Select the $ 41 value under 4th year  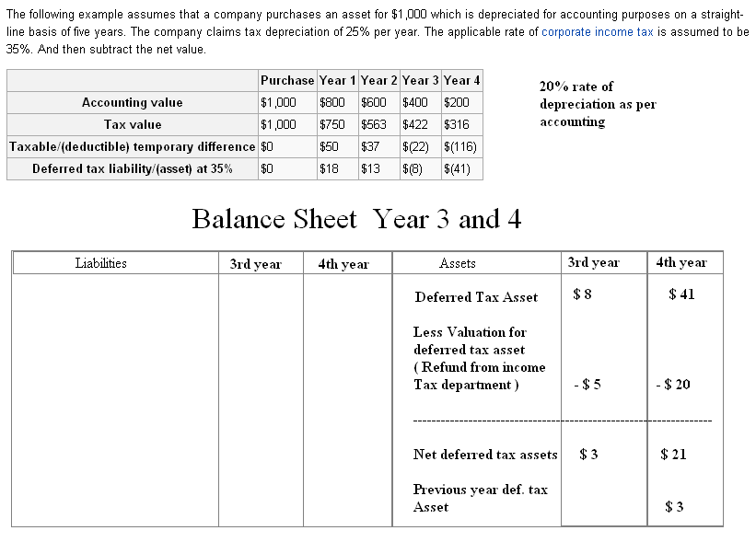(681, 294)
